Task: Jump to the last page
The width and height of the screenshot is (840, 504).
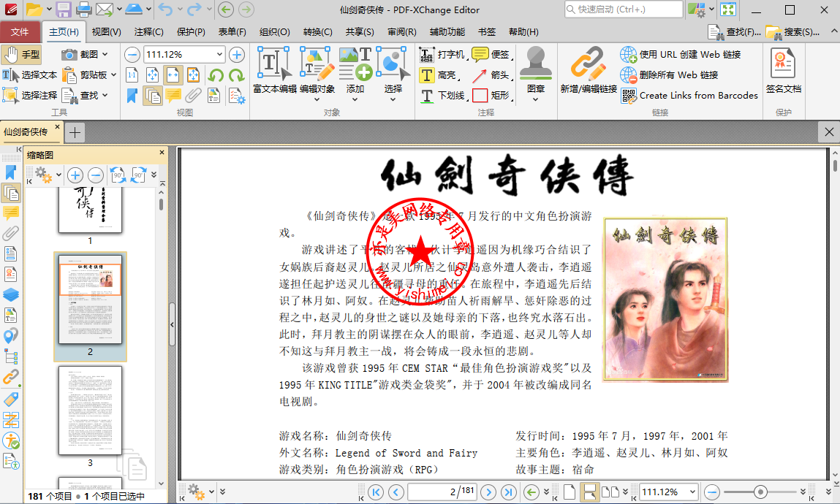Action: [x=509, y=492]
